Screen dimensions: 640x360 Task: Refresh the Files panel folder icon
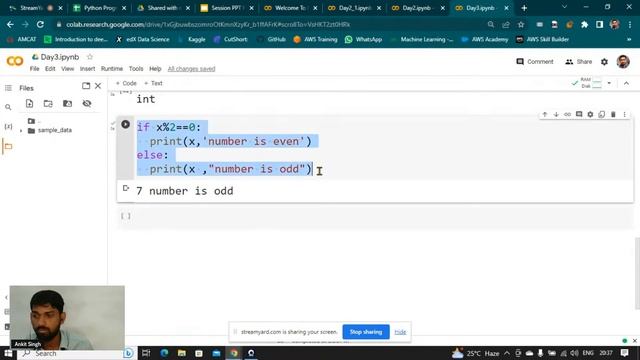tap(48, 104)
